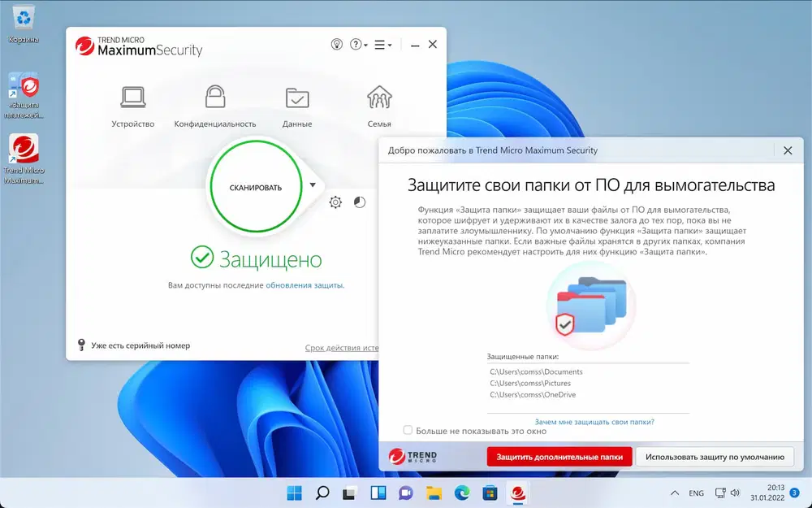Open link «обновления защиты»
Screen dimensions: 812x508
pos(304,285)
